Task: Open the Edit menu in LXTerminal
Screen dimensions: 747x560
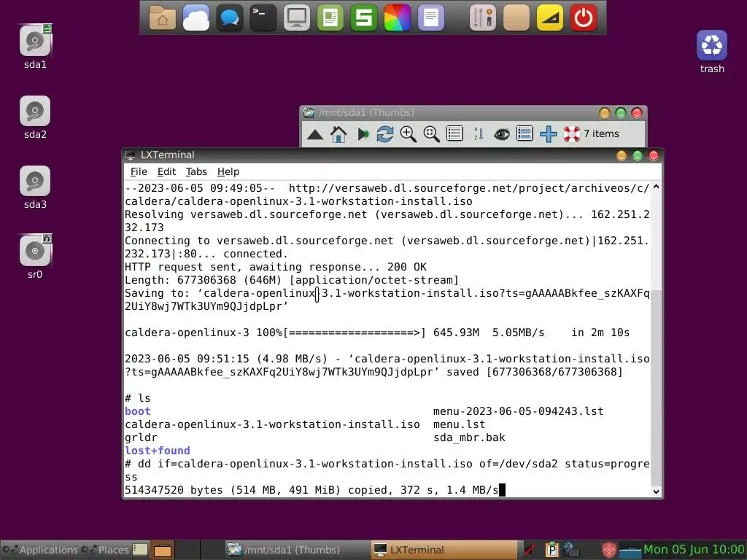Action: pos(167,172)
